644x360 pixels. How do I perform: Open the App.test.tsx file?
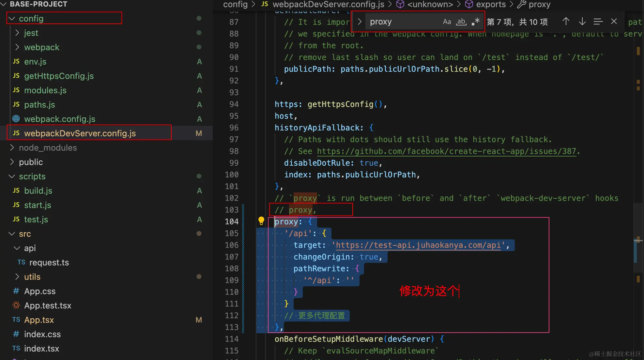(x=48, y=306)
